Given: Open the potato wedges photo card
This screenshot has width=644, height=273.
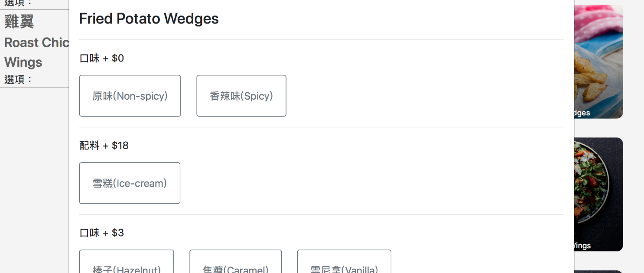Looking at the screenshot, I should coord(598,62).
